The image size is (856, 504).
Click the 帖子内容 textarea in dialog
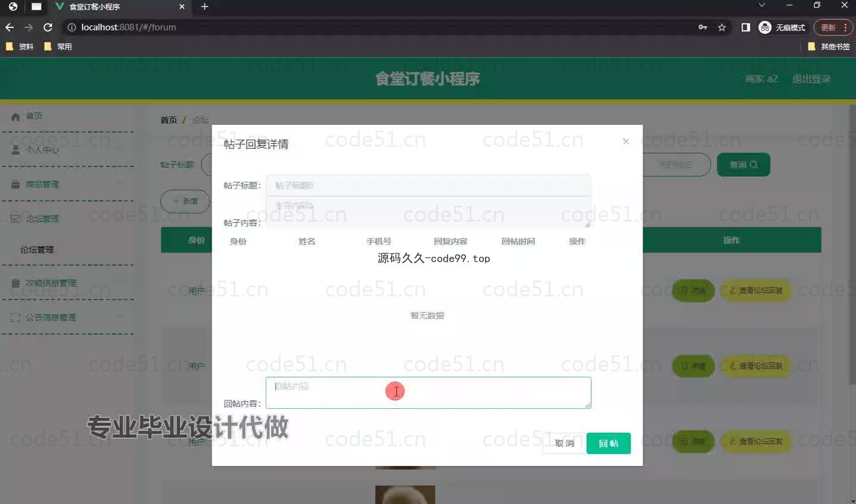428,212
